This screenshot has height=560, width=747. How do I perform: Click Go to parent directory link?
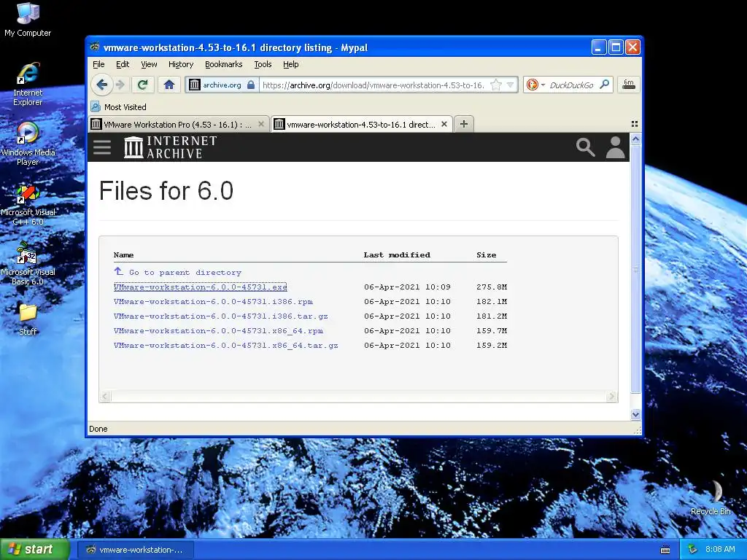point(178,273)
